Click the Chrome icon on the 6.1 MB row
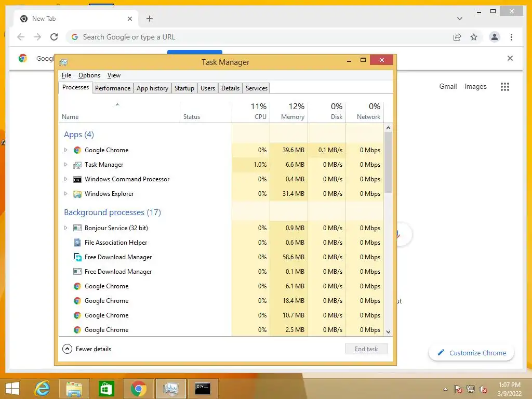 click(x=77, y=286)
